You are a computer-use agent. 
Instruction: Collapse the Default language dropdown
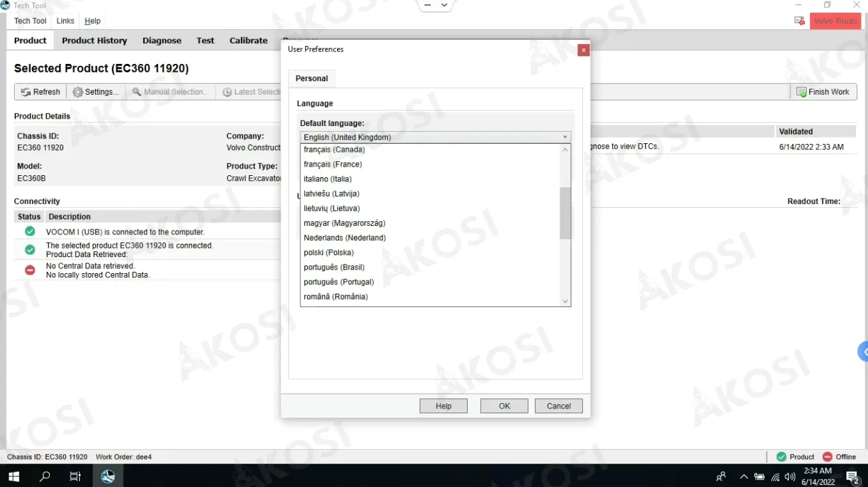tap(565, 137)
